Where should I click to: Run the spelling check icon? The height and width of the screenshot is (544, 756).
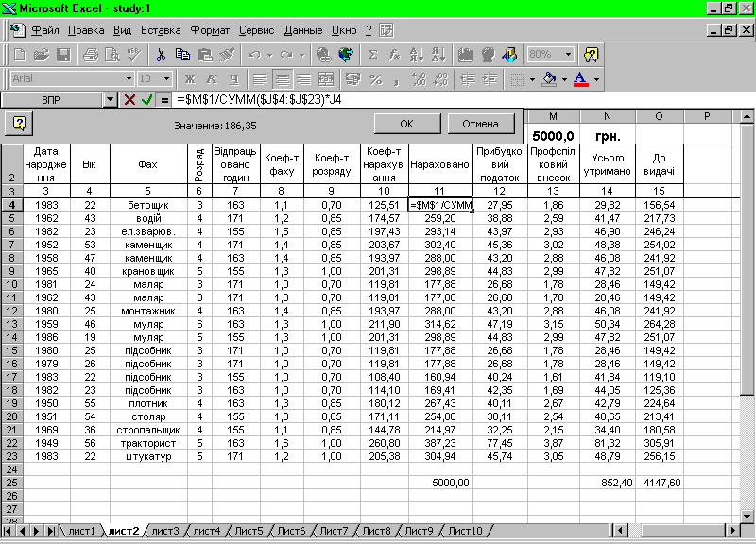click(133, 55)
